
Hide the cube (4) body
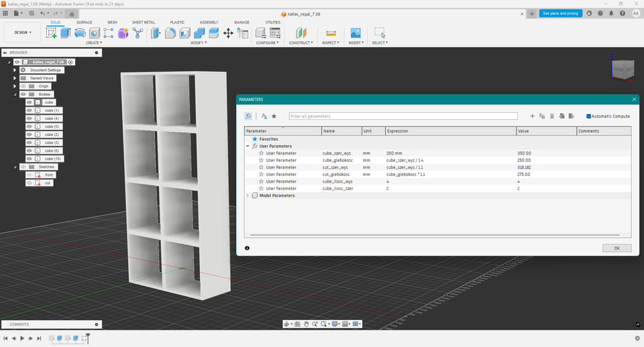tap(29, 118)
